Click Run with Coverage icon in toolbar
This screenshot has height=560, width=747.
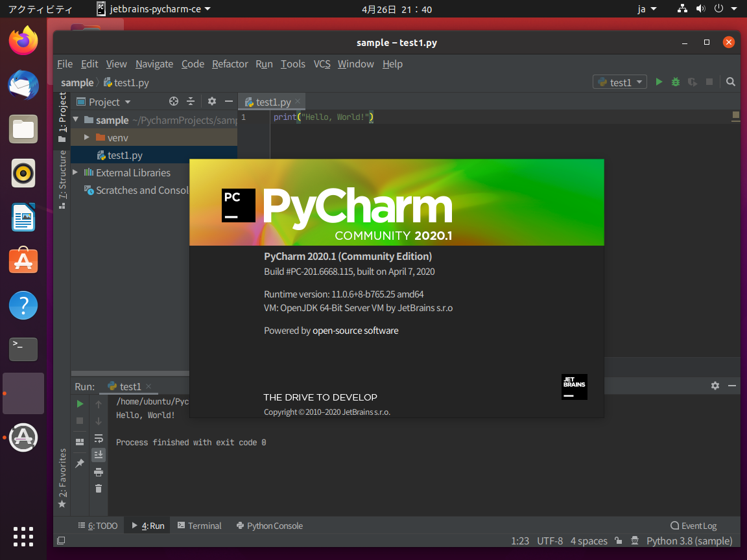pos(693,82)
